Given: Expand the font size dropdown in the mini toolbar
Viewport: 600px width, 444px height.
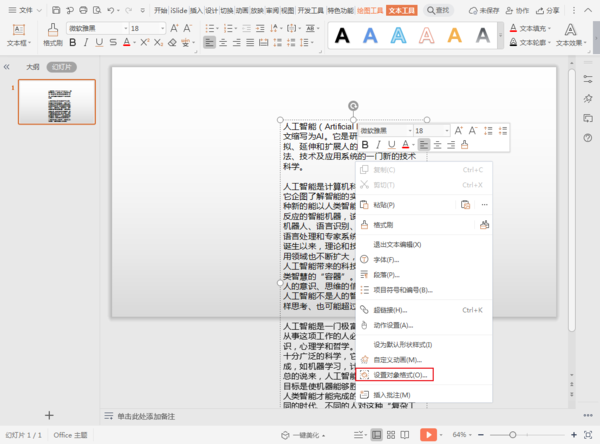Looking at the screenshot, I should click(x=446, y=131).
